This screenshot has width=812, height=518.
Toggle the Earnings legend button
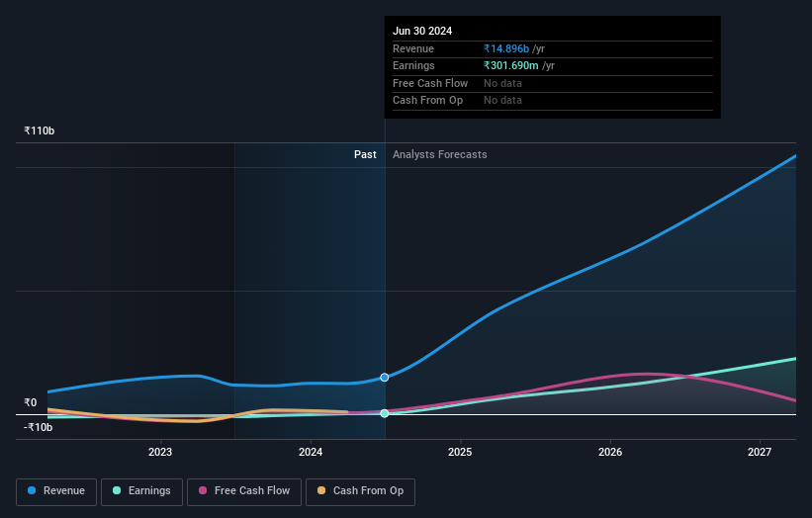(141, 491)
